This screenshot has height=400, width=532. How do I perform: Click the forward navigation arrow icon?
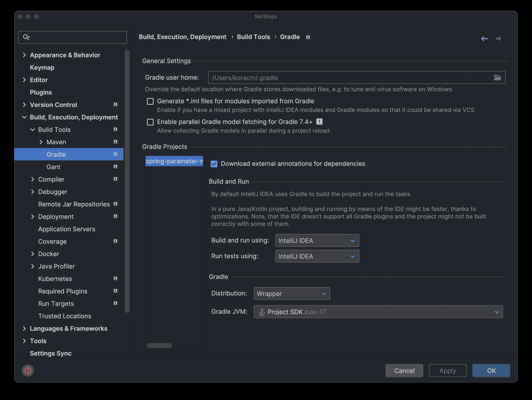point(498,39)
